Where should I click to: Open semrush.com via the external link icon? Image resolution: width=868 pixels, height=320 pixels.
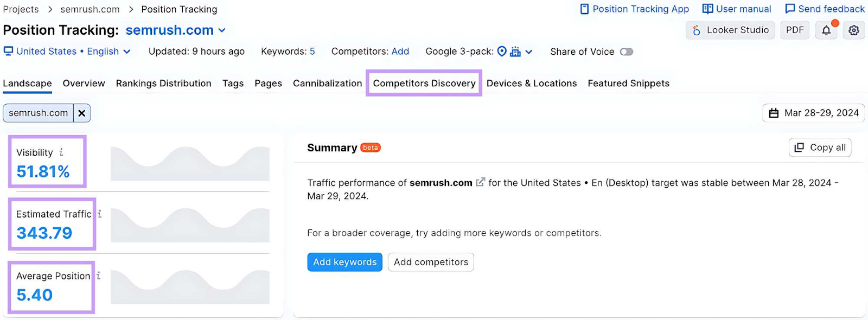point(480,182)
